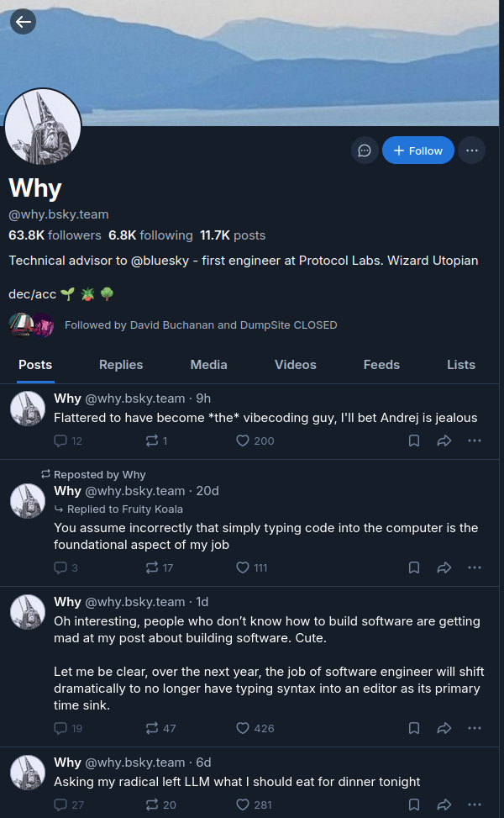This screenshot has width=504, height=818.
Task: Go back using the arrow icon
Action: [x=23, y=22]
